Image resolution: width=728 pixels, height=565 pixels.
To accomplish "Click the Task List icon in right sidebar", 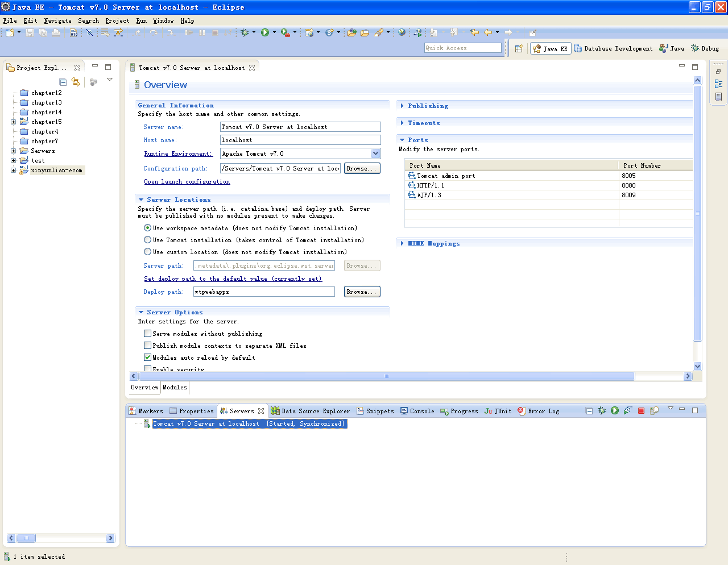I will pyautogui.click(x=718, y=97).
